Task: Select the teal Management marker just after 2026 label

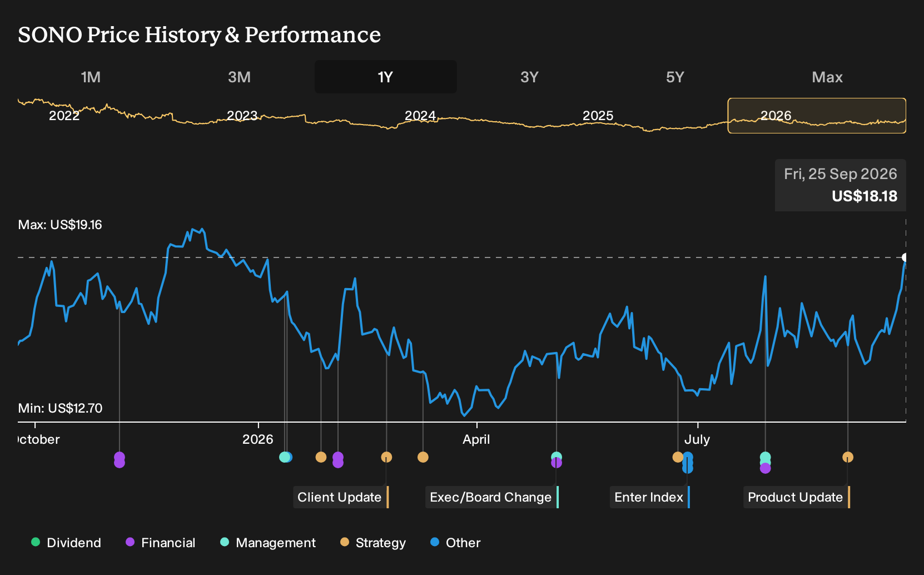Action: (x=284, y=457)
